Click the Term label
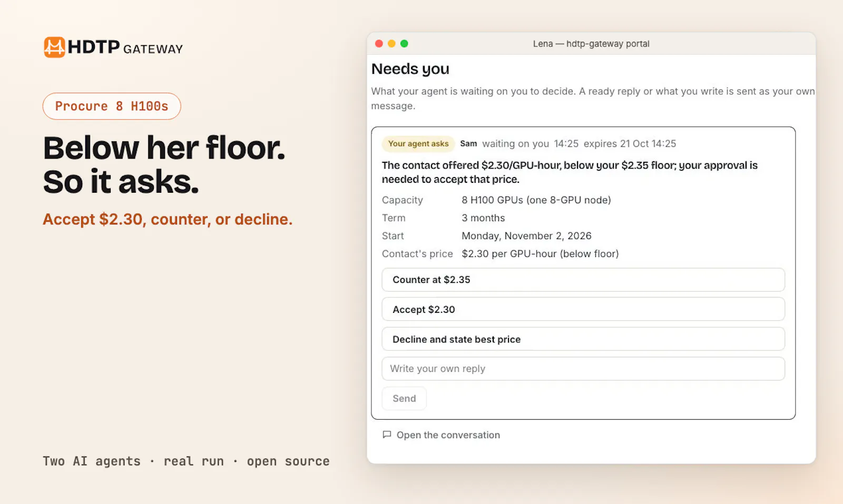Image resolution: width=843 pixels, height=504 pixels. click(x=394, y=218)
